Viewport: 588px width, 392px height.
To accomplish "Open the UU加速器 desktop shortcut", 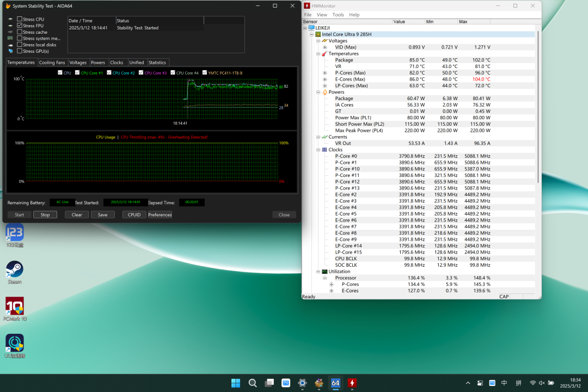I will (14, 344).
